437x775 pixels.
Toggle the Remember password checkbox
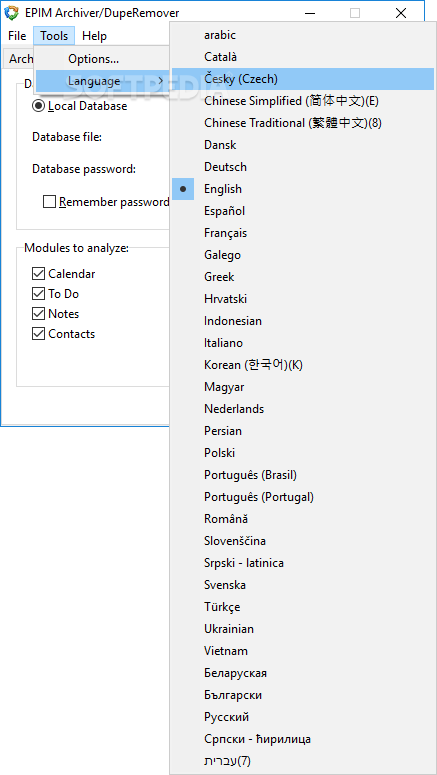tap(49, 202)
